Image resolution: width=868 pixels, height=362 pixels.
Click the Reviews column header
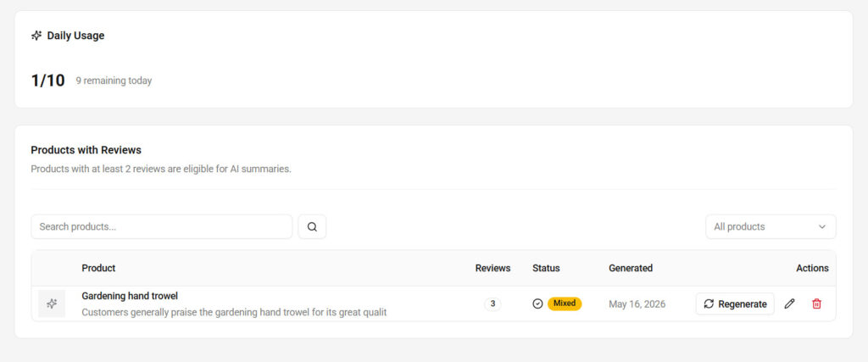(x=492, y=269)
